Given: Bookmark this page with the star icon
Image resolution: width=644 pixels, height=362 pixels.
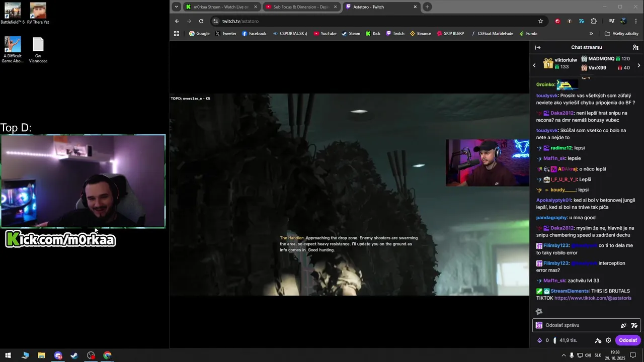Looking at the screenshot, I should pos(541,21).
